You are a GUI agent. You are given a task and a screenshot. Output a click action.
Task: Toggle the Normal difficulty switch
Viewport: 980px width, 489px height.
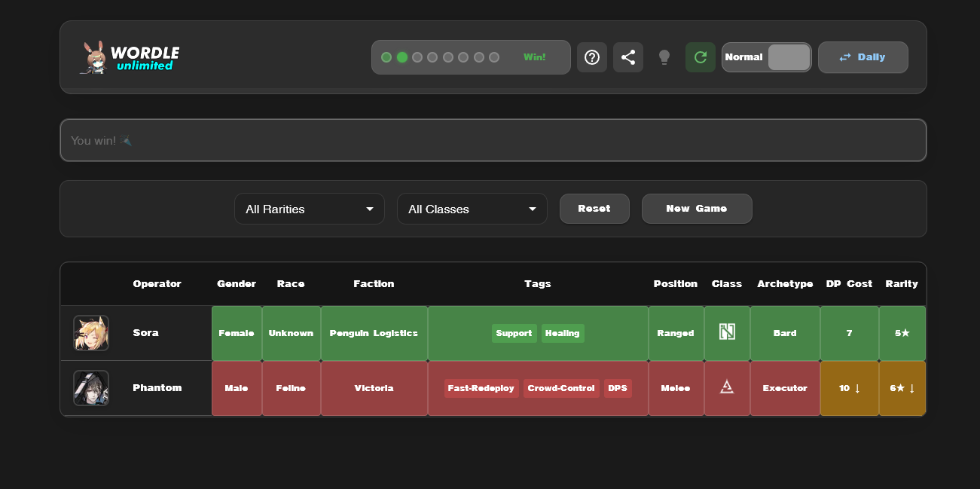(767, 57)
